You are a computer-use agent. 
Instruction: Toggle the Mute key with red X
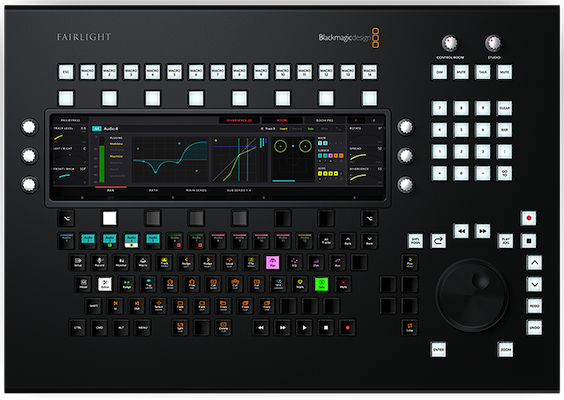(x=344, y=284)
